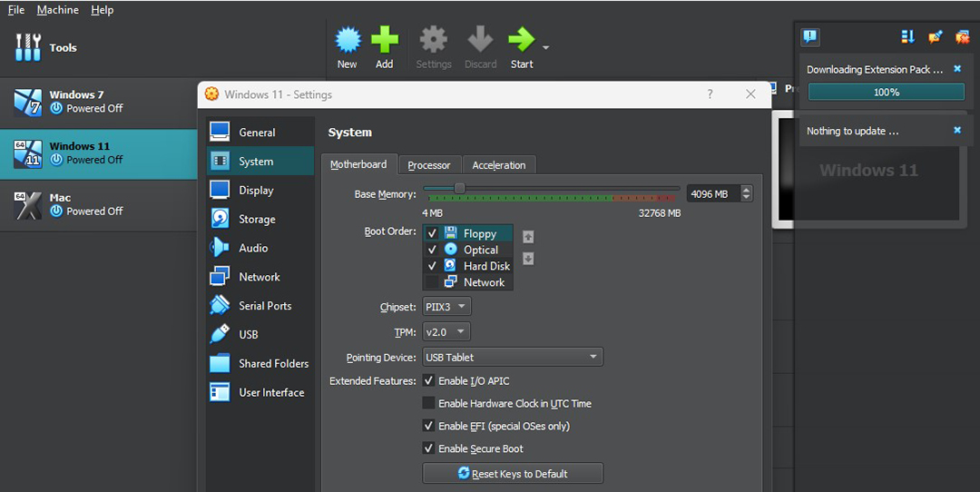Disable the Enable Secure Boot checkbox

[428, 448]
